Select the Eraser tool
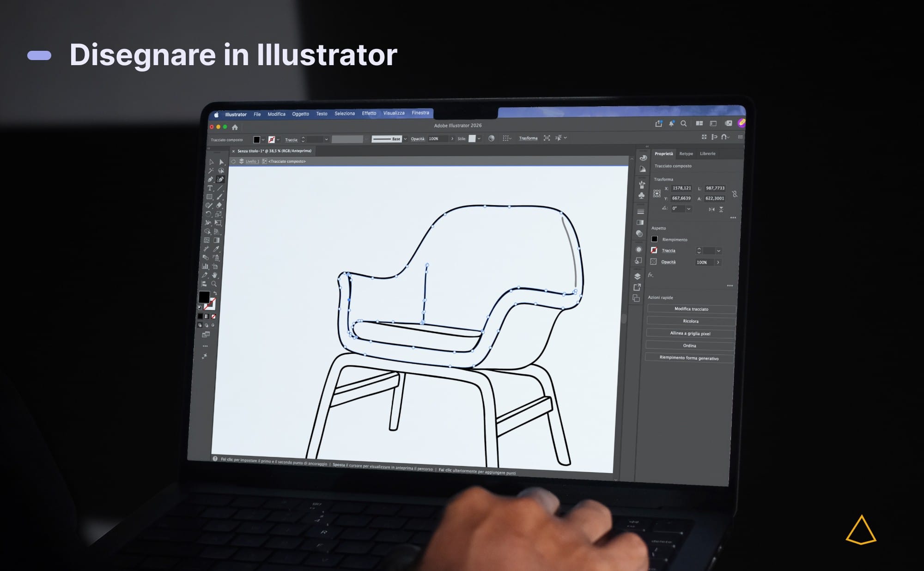The image size is (924, 571). (x=219, y=205)
